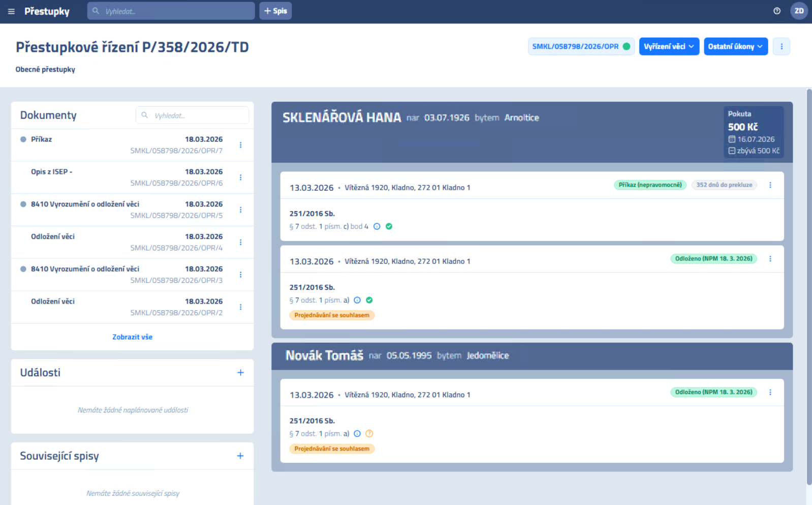Click the SMKL/058798/2026/OPR file badge

pyautogui.click(x=581, y=46)
